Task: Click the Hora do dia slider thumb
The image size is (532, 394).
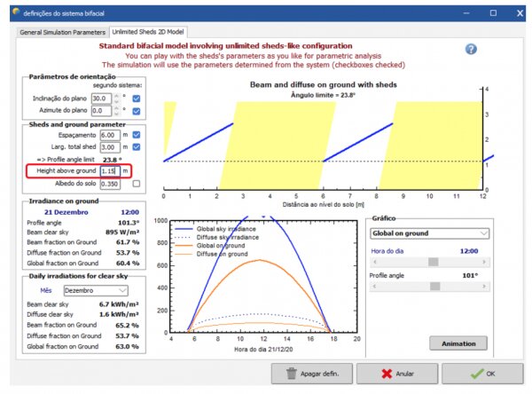Action: coord(433,262)
